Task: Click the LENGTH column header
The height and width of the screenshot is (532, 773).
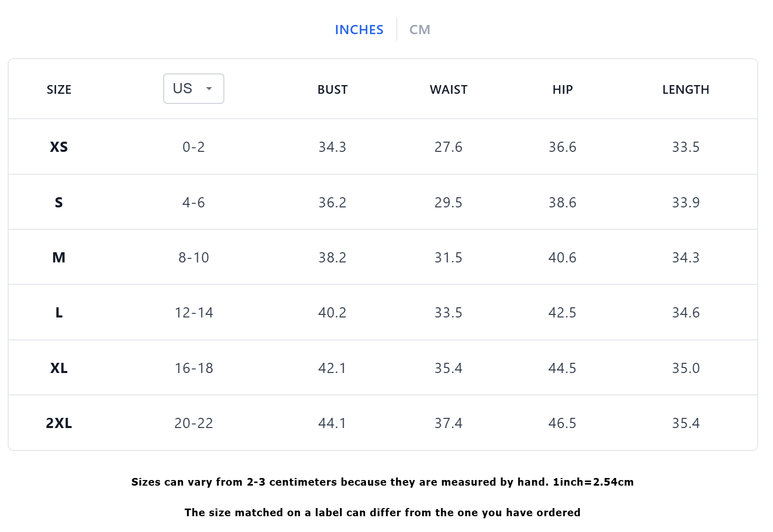Action: click(x=686, y=90)
